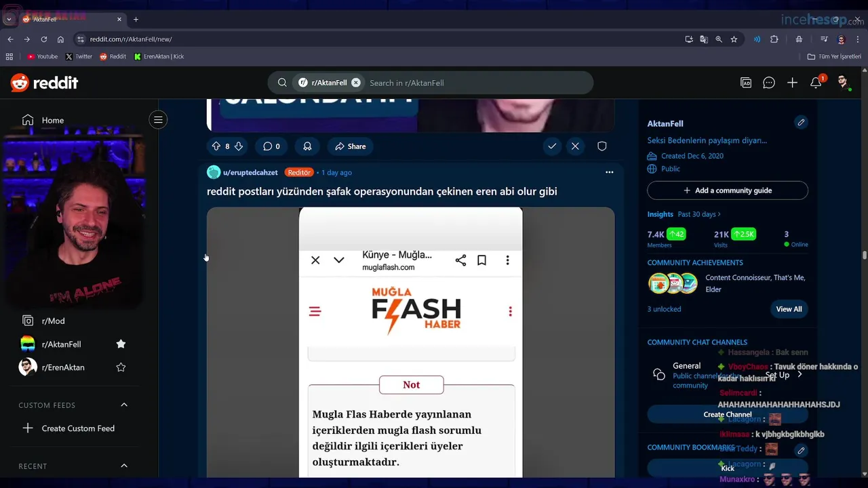
Task: Open the Chrome three-dots menu
Action: coord(858,39)
